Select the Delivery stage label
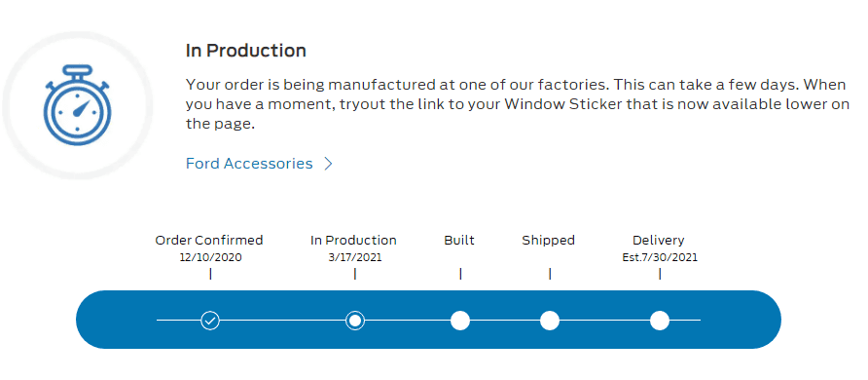 tap(659, 241)
